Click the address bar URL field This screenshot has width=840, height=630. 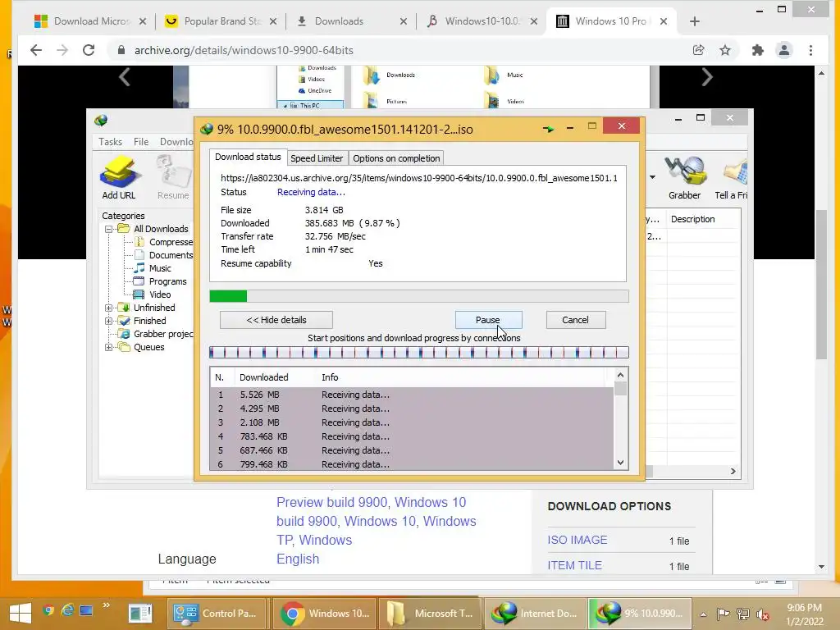pyautogui.click(x=396, y=50)
